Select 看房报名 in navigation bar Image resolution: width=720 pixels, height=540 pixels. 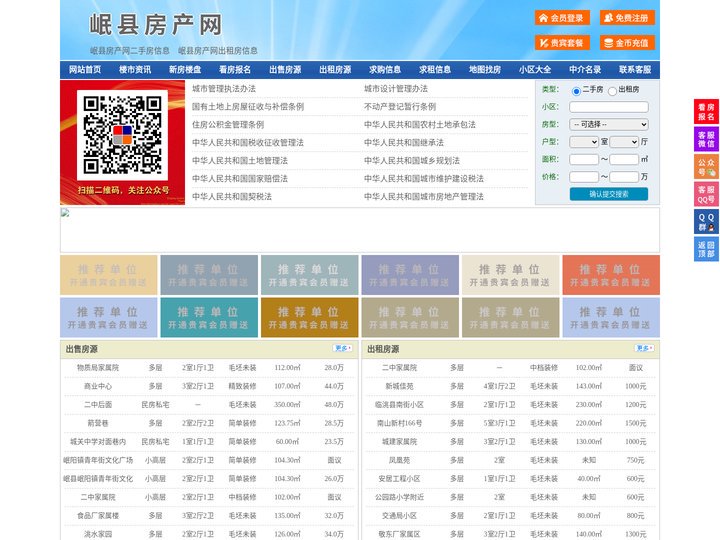235,70
